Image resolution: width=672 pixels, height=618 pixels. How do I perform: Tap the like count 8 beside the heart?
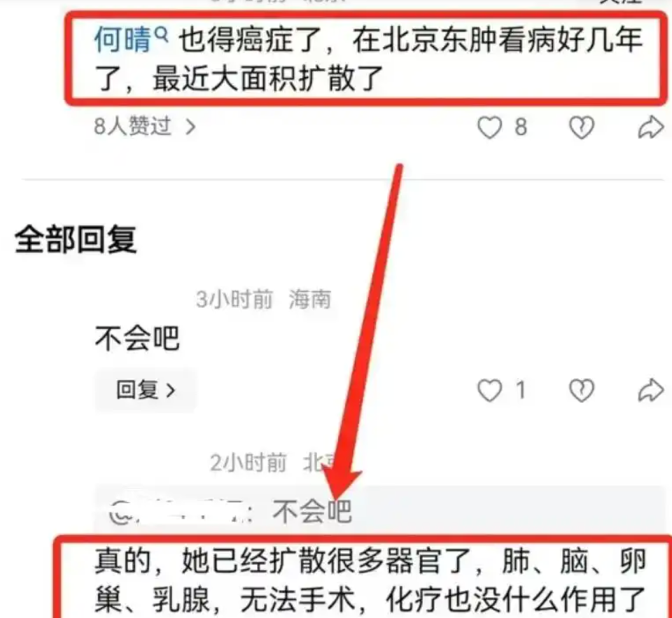[521, 127]
